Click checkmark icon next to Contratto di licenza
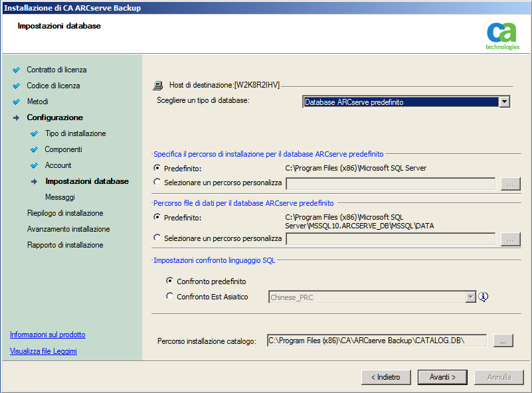The height and width of the screenshot is (393, 532). pyautogui.click(x=16, y=70)
